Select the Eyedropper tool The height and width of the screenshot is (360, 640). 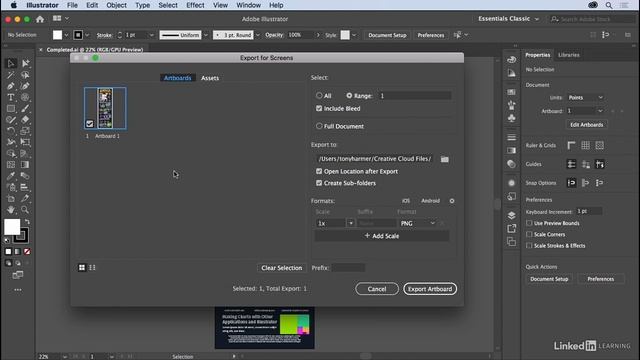(x=11, y=176)
